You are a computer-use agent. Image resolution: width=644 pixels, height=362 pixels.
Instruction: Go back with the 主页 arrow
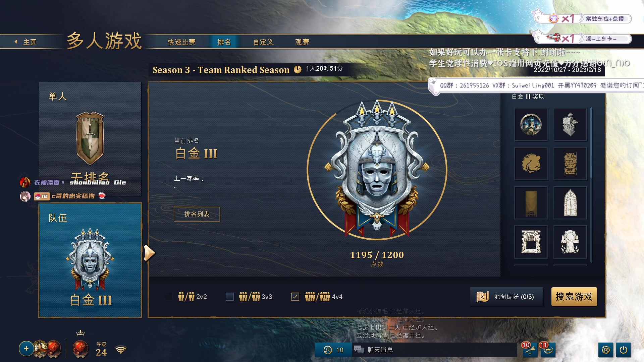tap(25, 42)
